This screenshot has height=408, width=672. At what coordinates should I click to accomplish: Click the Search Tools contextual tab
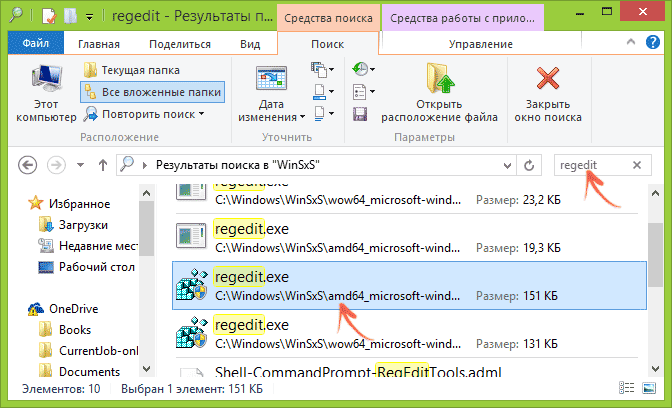point(328,18)
